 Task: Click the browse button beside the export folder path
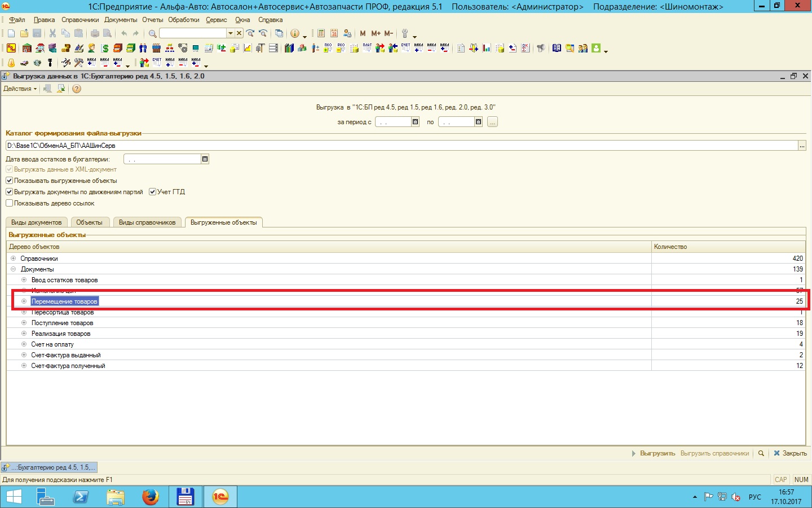802,146
